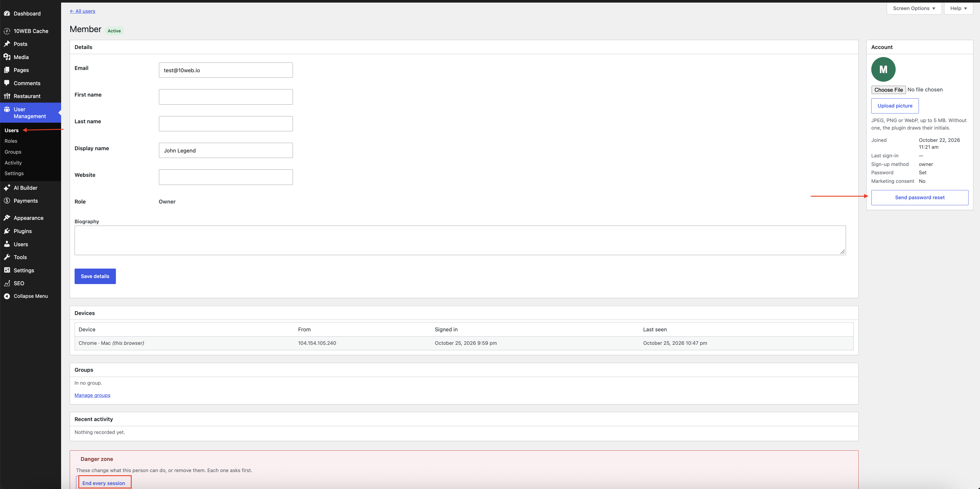Focus the Email input field
This screenshot has height=489, width=980.
pos(225,70)
